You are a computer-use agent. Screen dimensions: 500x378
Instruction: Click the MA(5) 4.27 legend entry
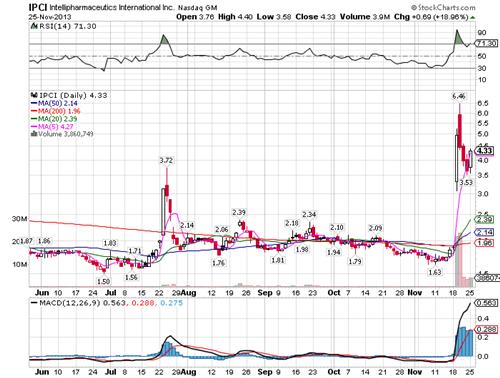click(52, 127)
